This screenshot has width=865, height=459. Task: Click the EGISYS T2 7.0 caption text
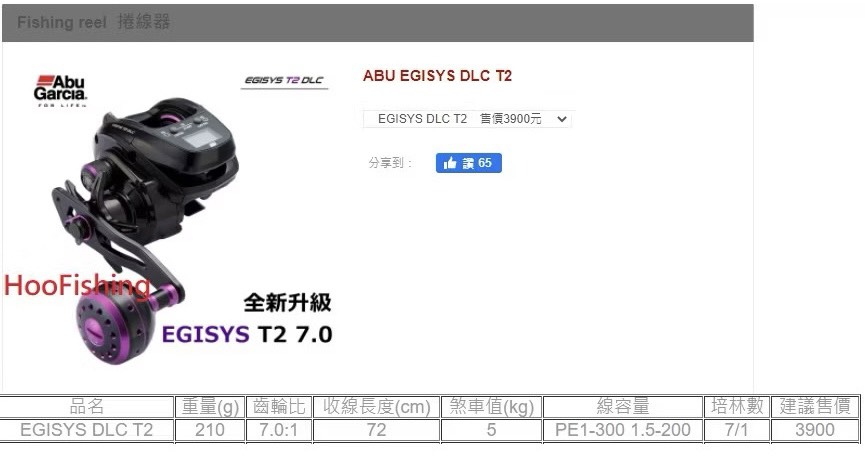(247, 334)
